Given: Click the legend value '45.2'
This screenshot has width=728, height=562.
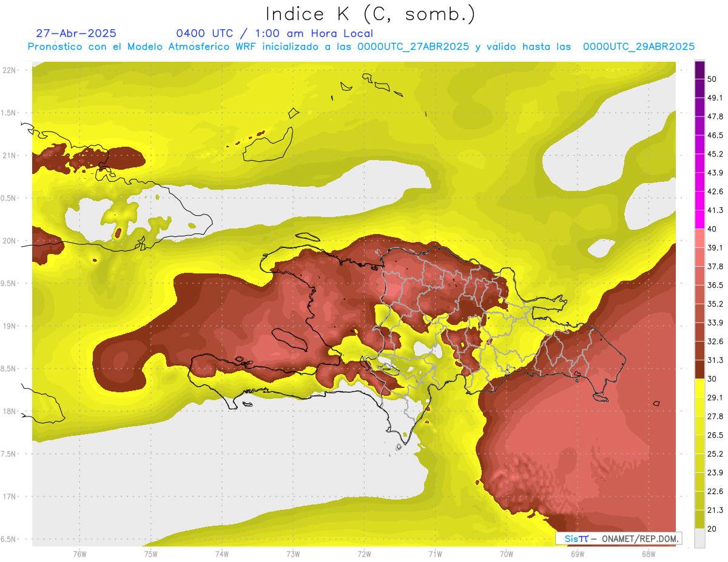Looking at the screenshot, I should click(x=715, y=154).
